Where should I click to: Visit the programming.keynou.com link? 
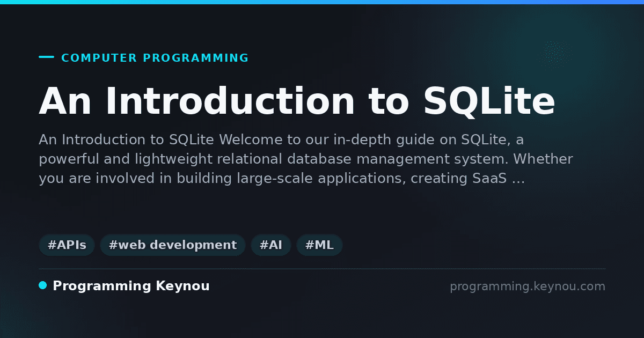click(528, 286)
